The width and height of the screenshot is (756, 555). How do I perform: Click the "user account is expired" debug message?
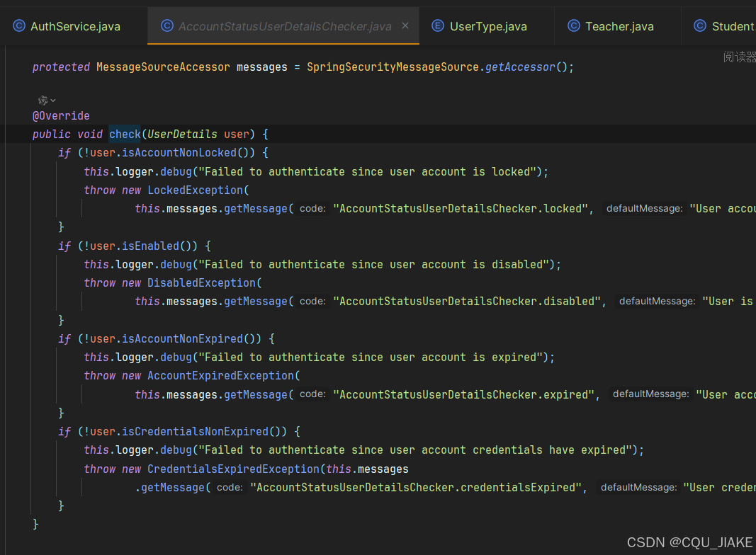pyautogui.click(x=371, y=357)
